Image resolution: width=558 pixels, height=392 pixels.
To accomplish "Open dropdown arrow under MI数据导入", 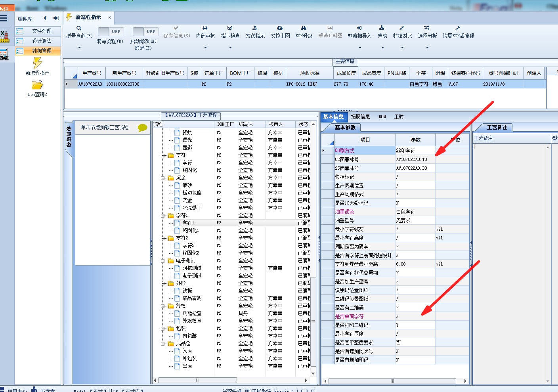I will click(360, 48).
